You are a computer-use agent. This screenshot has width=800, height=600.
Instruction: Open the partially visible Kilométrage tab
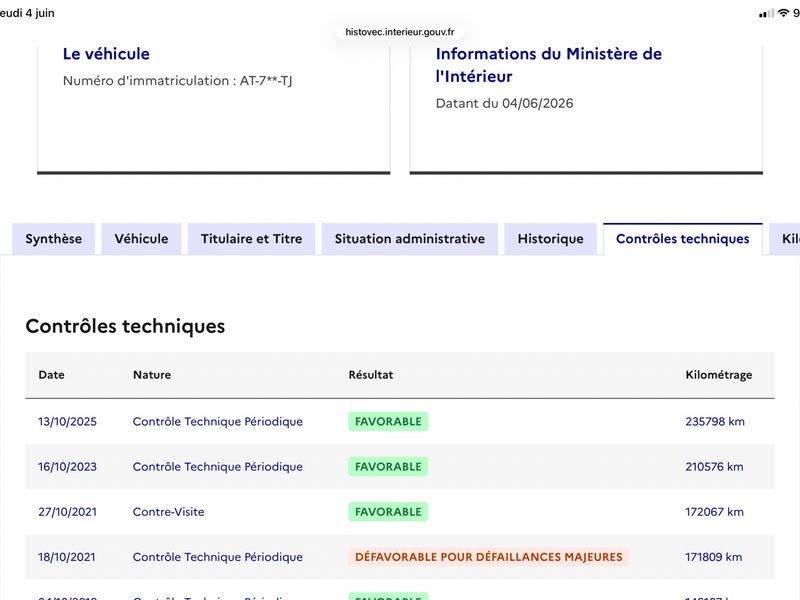coord(786,239)
